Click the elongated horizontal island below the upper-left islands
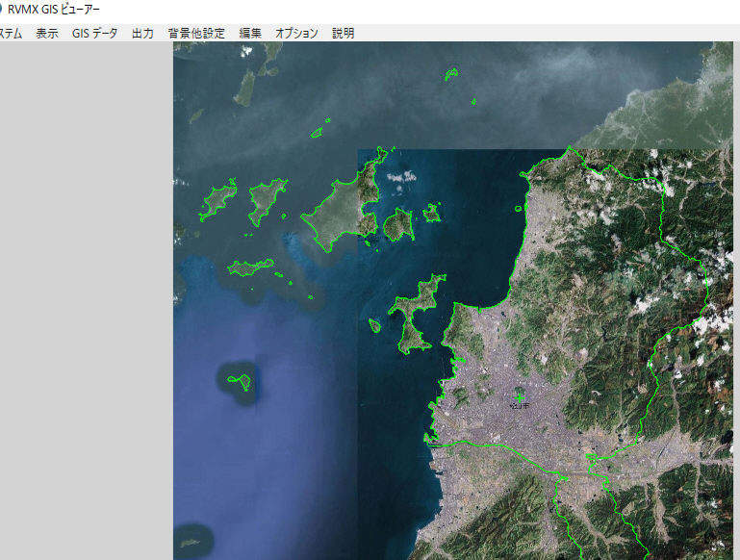This screenshot has width=740, height=560. [x=250, y=267]
